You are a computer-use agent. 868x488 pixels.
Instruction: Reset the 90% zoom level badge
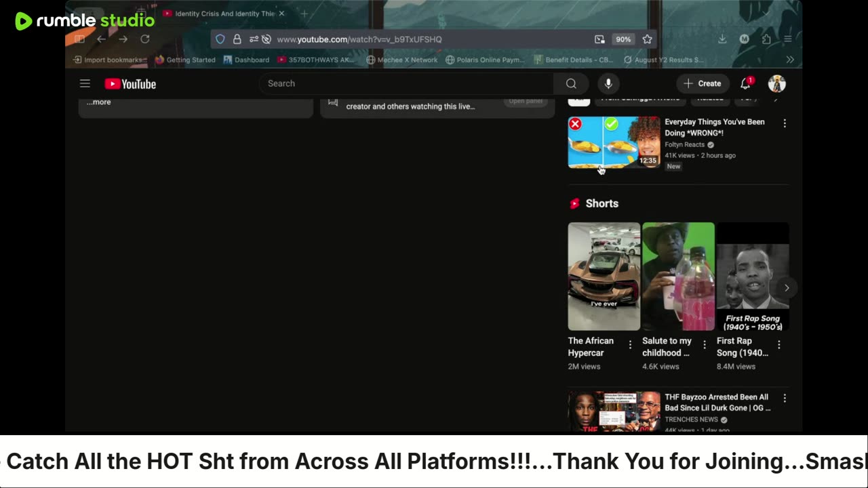(623, 39)
